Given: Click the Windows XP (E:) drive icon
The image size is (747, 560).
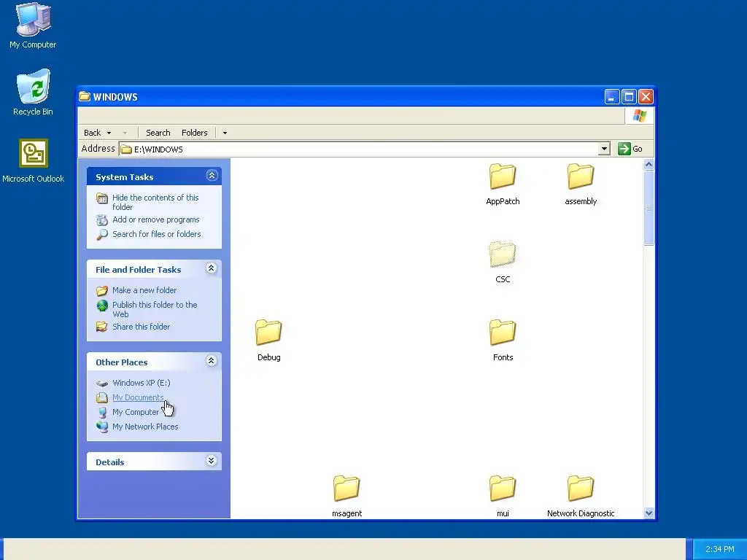Looking at the screenshot, I should (x=102, y=383).
